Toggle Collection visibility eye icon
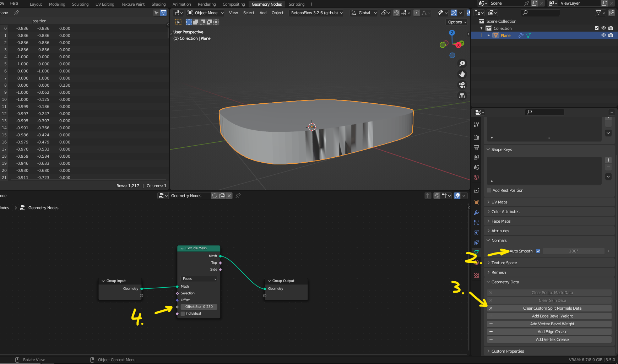This screenshot has width=618, height=364. pos(603,28)
